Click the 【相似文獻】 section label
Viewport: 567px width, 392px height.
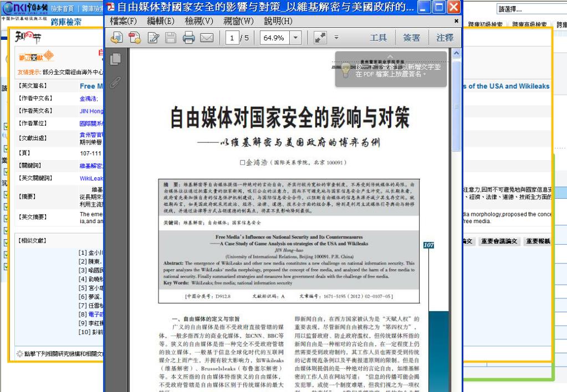click(x=32, y=241)
